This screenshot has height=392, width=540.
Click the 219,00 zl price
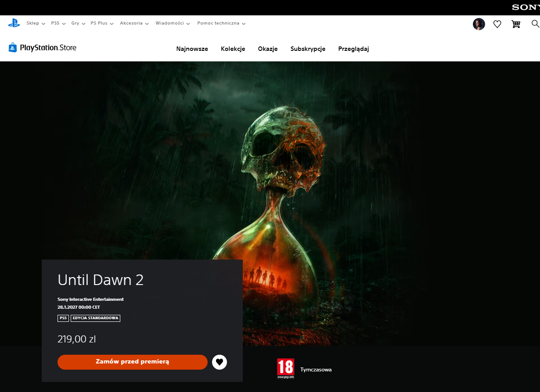[x=76, y=339]
